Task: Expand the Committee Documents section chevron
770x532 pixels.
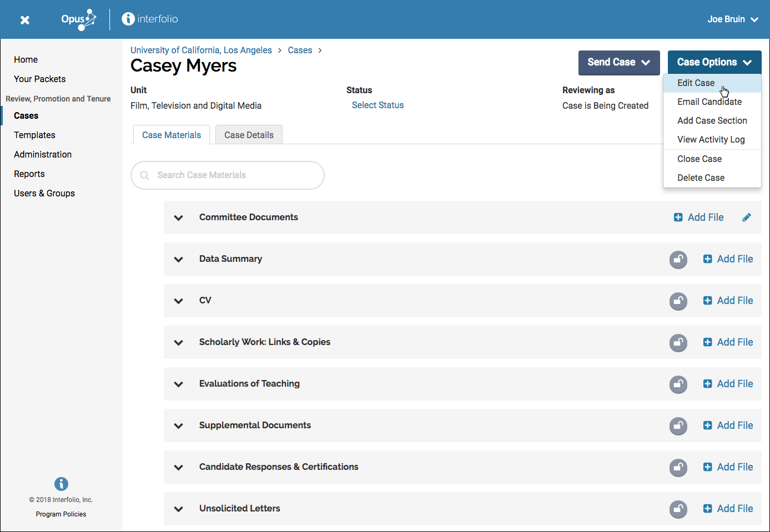Action: pyautogui.click(x=179, y=218)
